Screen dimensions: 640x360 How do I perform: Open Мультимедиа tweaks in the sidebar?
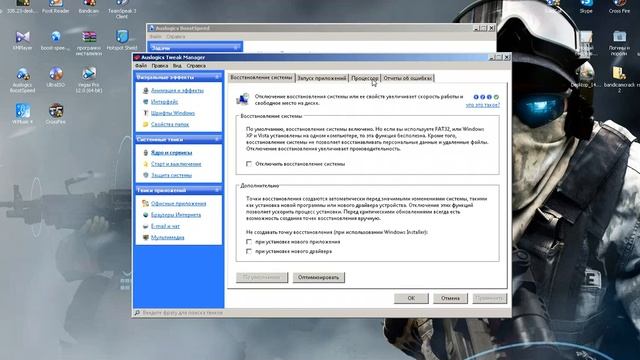click(x=167, y=238)
